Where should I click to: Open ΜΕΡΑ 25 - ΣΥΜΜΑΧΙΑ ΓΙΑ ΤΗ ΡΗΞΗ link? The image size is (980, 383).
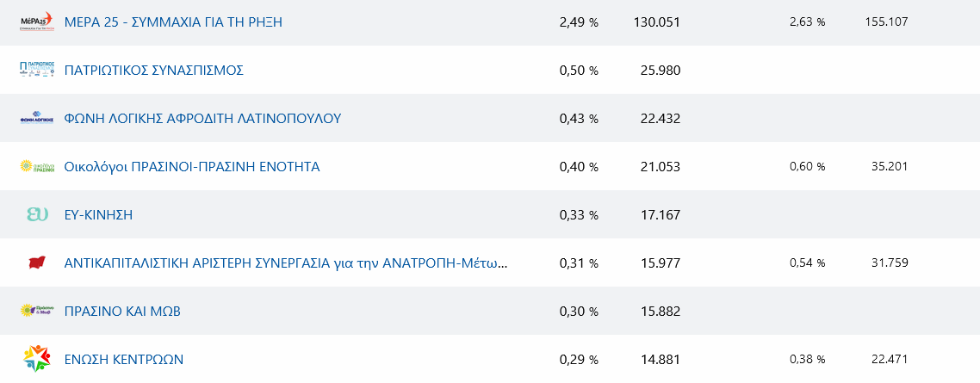click(173, 22)
